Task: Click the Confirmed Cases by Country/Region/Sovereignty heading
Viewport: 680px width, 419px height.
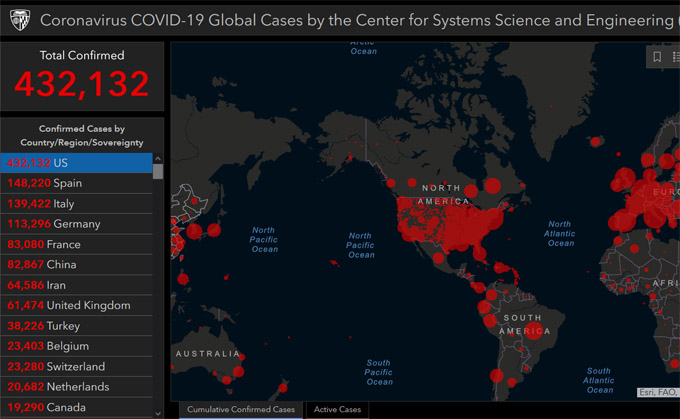Action: pyautogui.click(x=82, y=135)
